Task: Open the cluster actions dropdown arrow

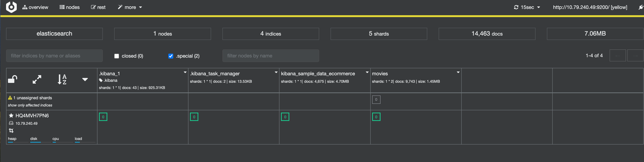Action: click(x=85, y=79)
